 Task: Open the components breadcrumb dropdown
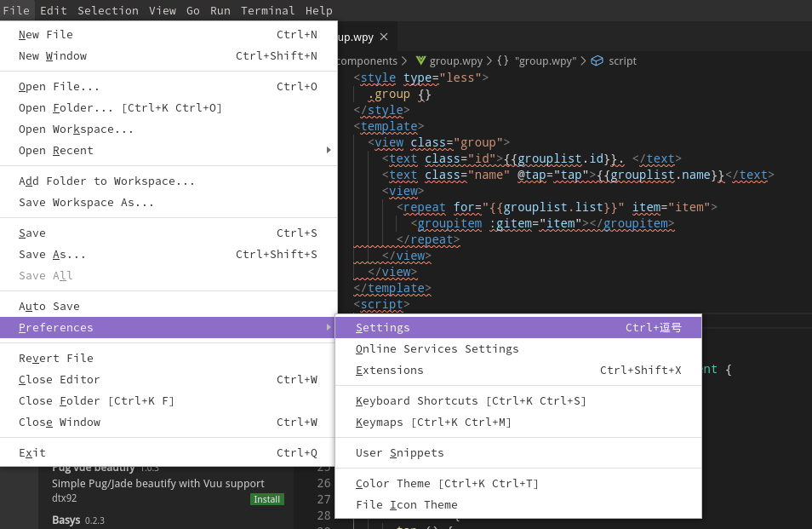(368, 60)
